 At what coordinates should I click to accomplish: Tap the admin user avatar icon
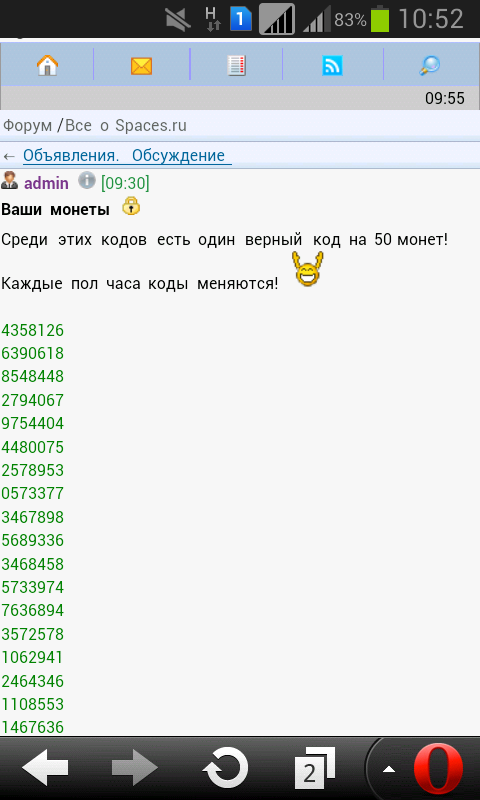click(x=9, y=181)
